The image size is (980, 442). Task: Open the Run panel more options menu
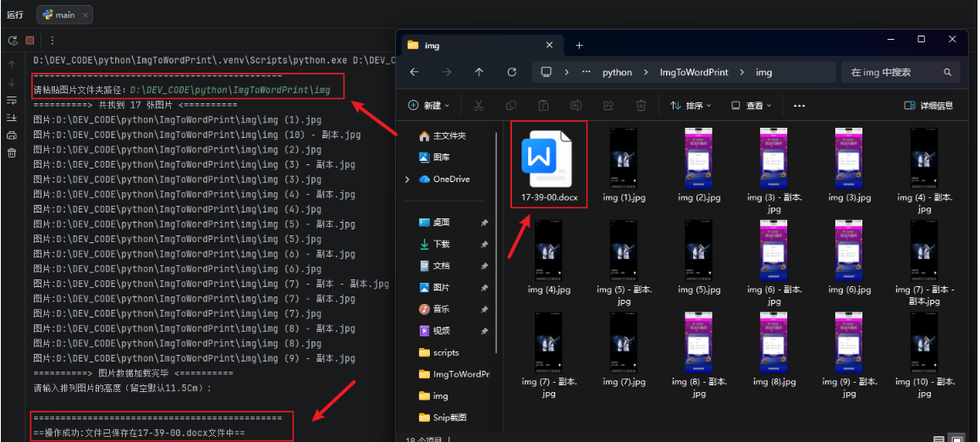(x=52, y=40)
